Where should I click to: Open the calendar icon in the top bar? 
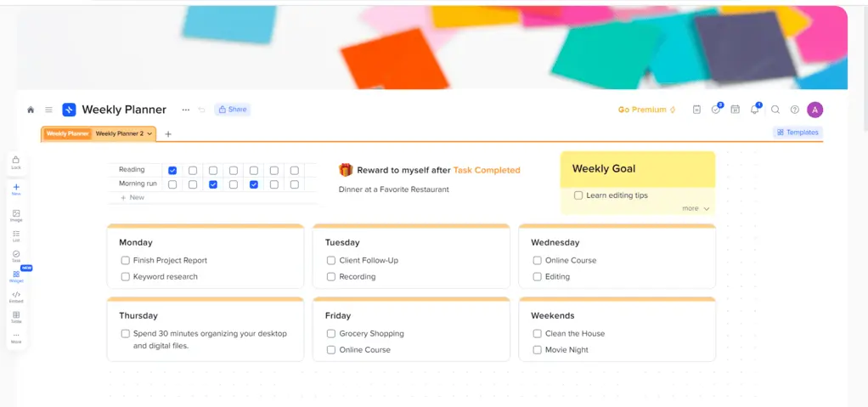[x=736, y=110]
